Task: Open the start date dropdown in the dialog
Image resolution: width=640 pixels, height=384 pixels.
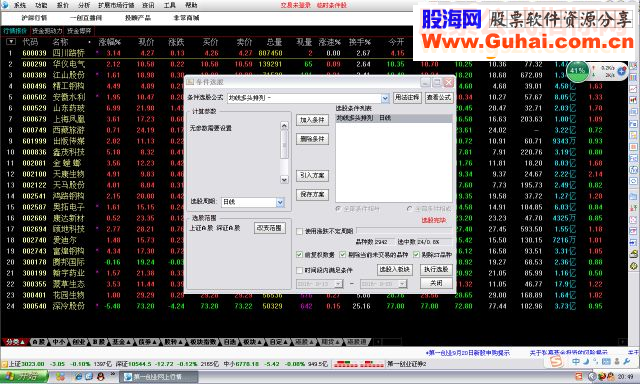Action: [x=338, y=284]
